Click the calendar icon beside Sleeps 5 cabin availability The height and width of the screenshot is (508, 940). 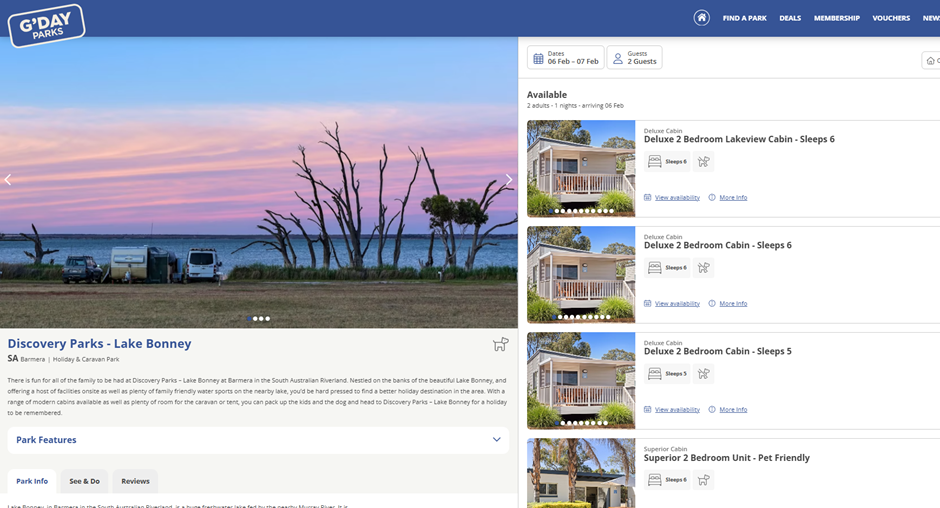pos(647,410)
